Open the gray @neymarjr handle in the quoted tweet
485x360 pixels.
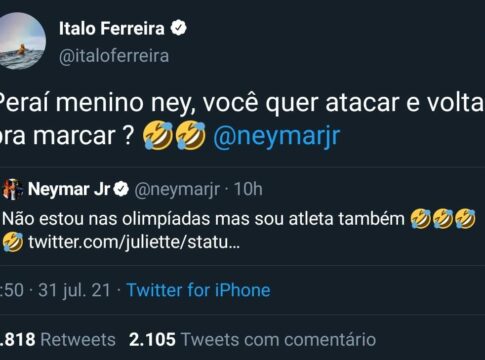(177, 190)
